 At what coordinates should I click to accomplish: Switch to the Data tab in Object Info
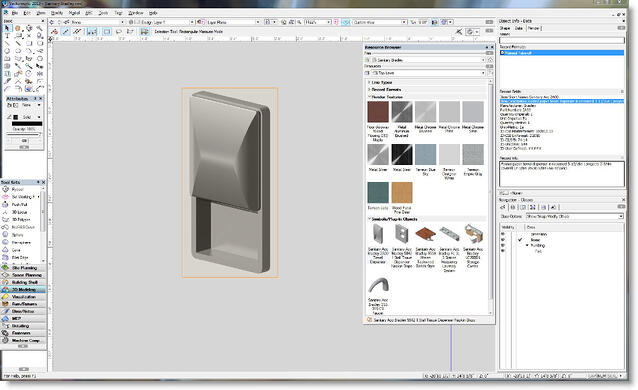pos(519,28)
